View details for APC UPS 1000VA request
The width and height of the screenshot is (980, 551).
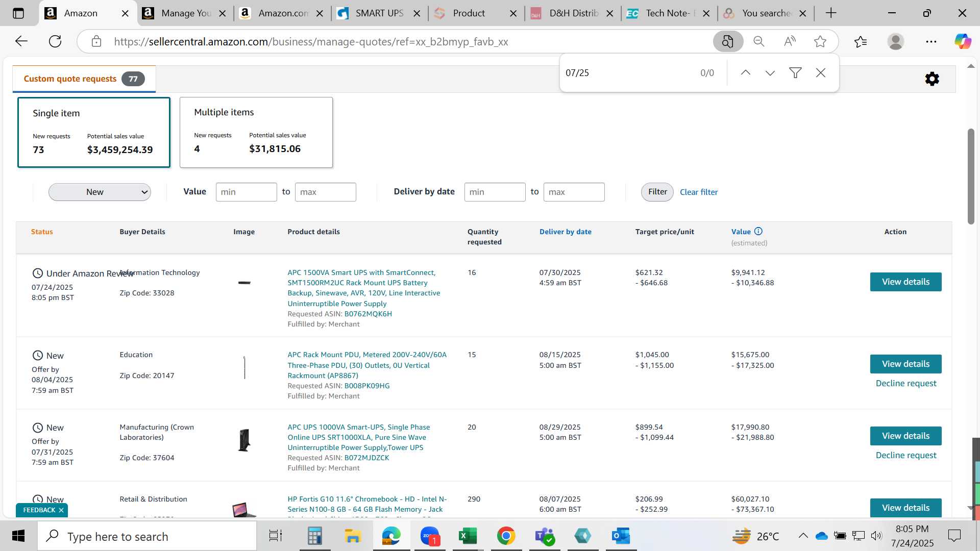point(905,436)
